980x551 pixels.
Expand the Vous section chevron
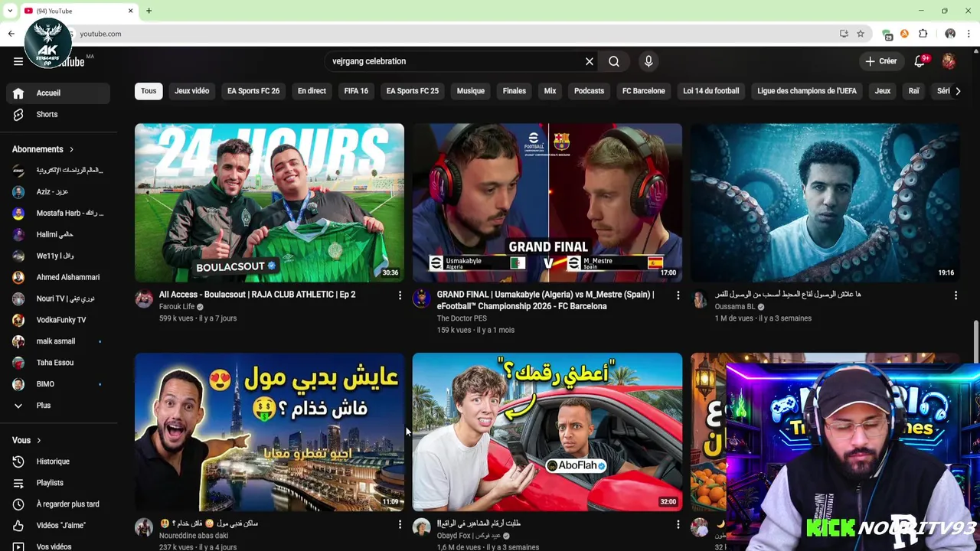pos(38,440)
